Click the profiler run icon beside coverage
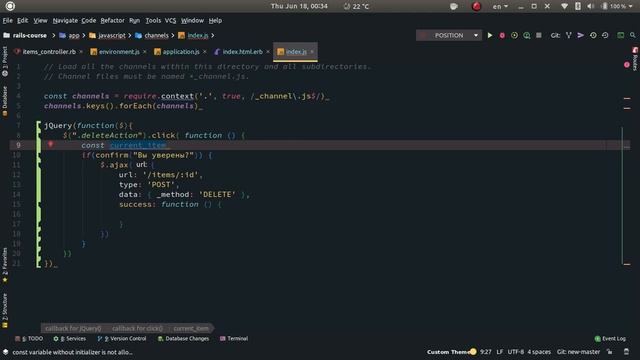The width and height of the screenshot is (640, 360). (527, 36)
